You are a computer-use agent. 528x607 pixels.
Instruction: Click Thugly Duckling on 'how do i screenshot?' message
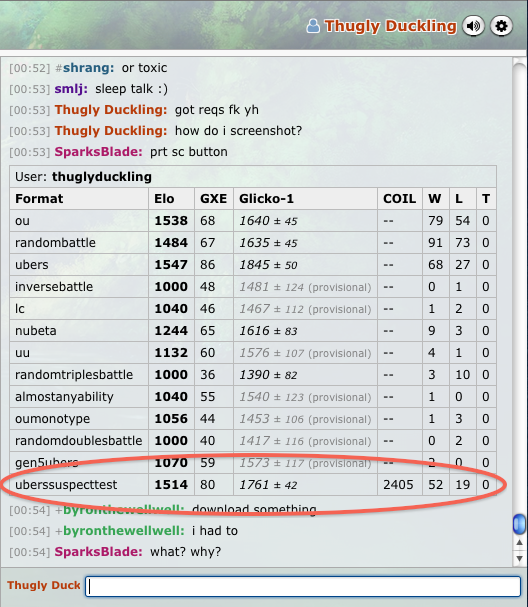point(111,131)
